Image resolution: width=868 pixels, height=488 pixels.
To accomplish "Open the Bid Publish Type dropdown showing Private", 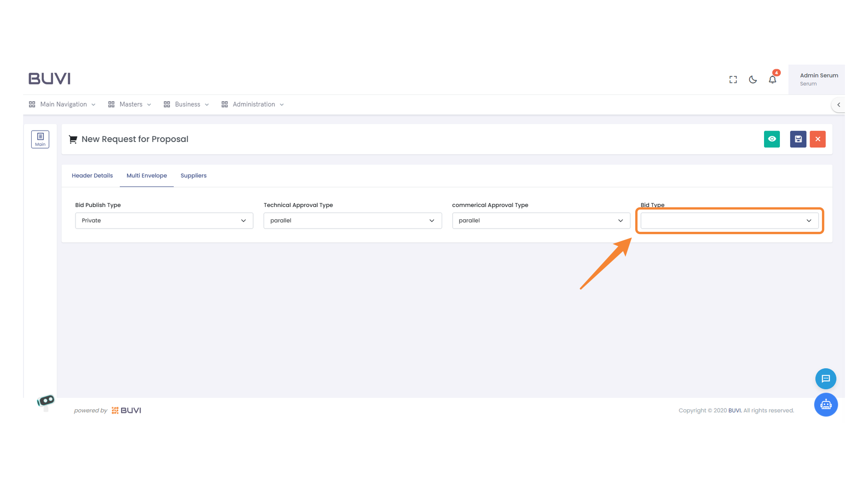I will click(164, 221).
